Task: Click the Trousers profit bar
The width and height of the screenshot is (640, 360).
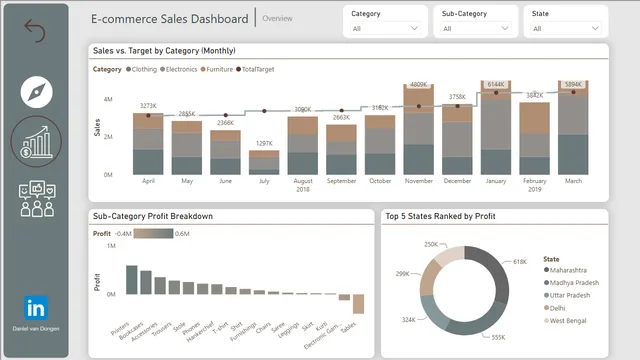Action: tap(174, 287)
